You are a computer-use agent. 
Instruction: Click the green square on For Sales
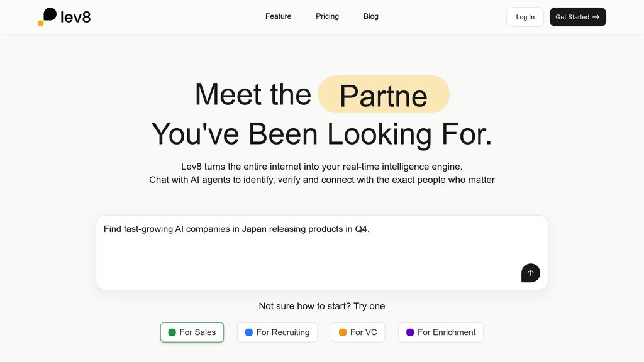point(172,332)
